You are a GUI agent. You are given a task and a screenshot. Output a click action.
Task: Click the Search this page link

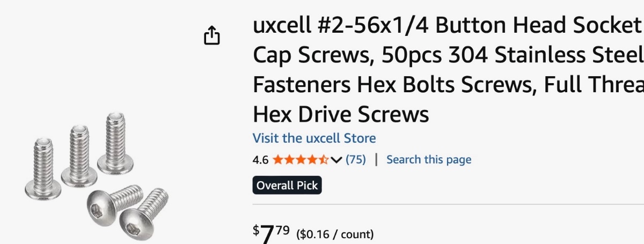point(429,159)
